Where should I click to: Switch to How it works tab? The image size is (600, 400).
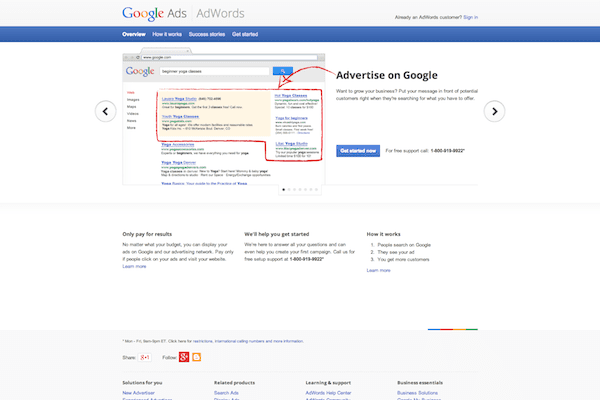click(x=167, y=34)
